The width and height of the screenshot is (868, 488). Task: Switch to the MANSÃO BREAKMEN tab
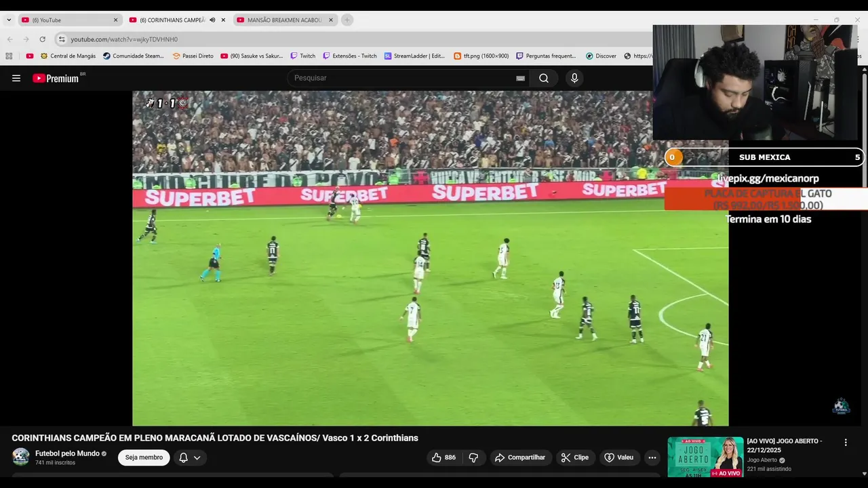coord(285,20)
